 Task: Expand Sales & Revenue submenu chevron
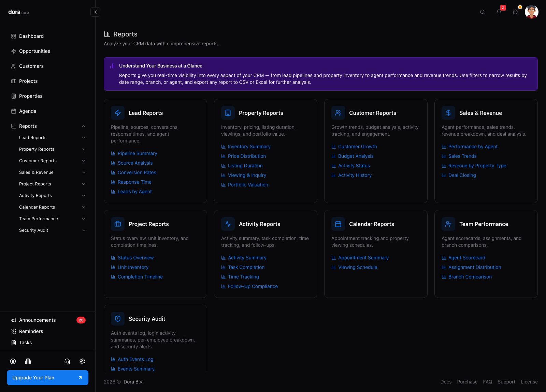coord(84,172)
